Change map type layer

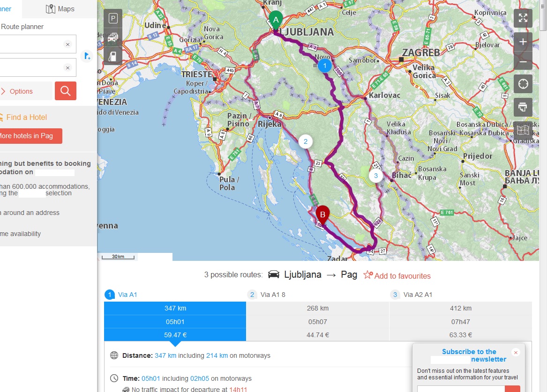pos(523,130)
